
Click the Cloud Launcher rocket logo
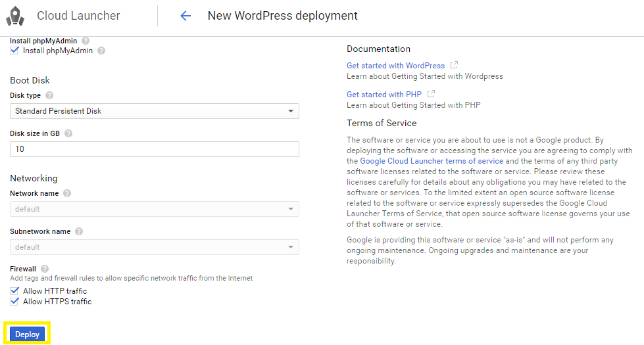[15, 16]
